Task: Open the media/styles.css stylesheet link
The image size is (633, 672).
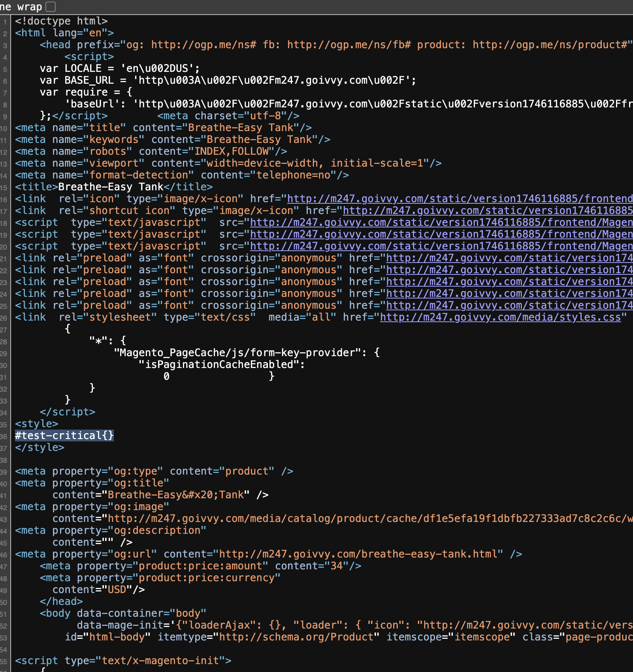Action: point(500,317)
